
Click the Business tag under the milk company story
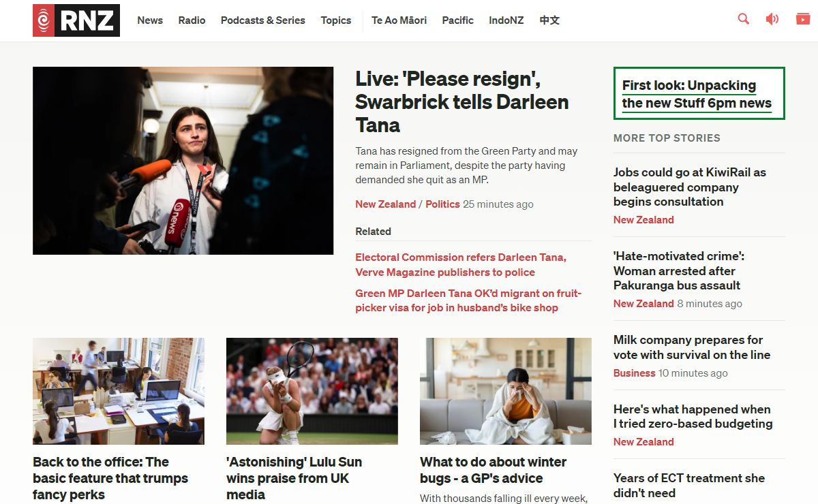(x=634, y=373)
